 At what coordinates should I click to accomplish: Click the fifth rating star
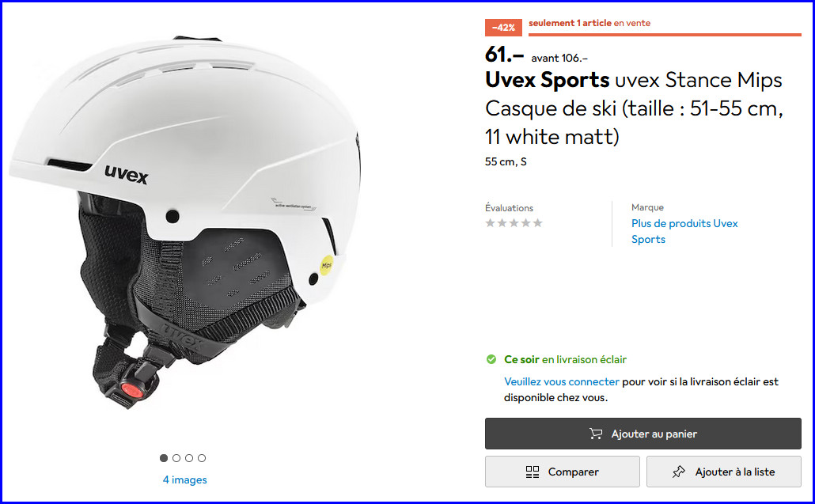pos(538,223)
